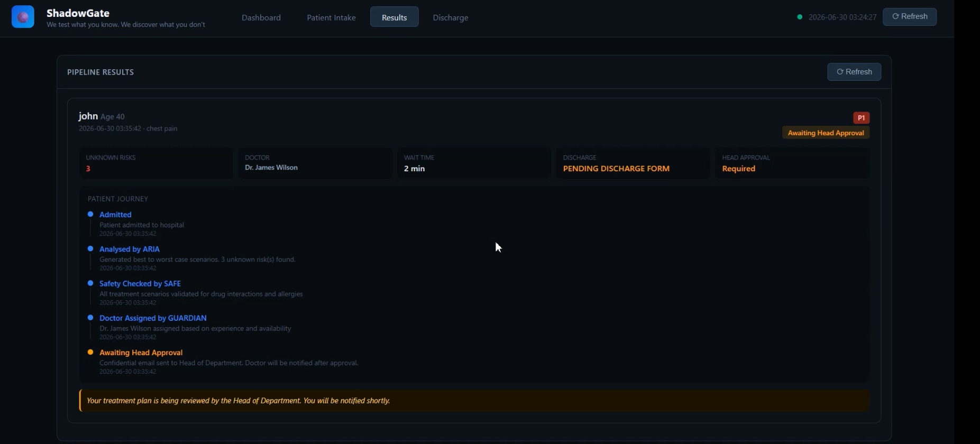Click the Awaiting Head Approval status badge
Viewport: 980px width, 444px height.
point(826,133)
